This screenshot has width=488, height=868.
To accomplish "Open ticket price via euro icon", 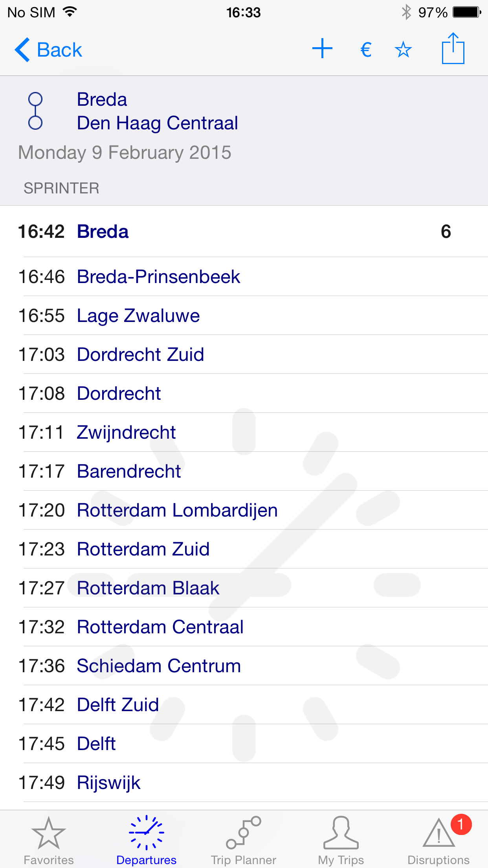I will click(x=366, y=50).
